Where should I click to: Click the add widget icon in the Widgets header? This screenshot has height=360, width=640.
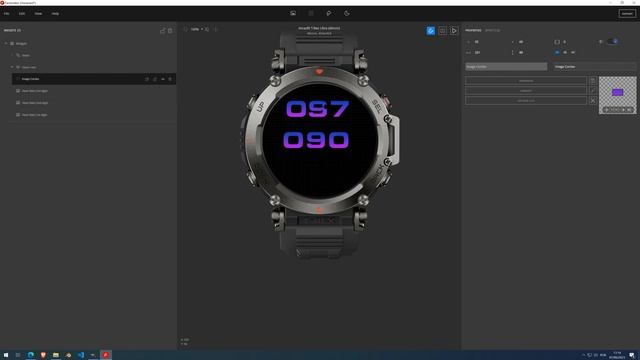[162, 30]
